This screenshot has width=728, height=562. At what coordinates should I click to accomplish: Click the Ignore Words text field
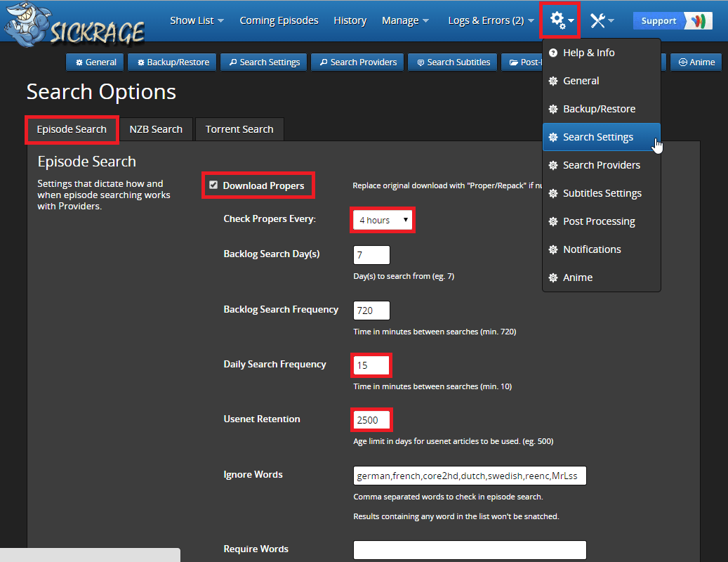point(470,476)
